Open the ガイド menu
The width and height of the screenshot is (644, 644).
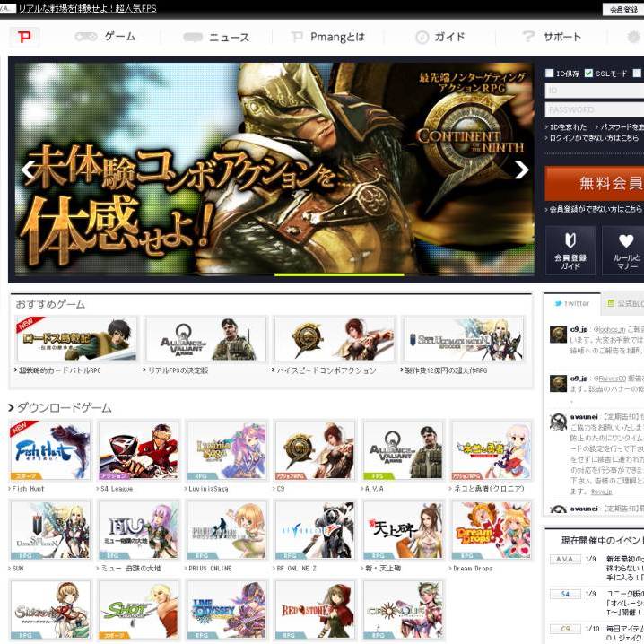[x=440, y=37]
